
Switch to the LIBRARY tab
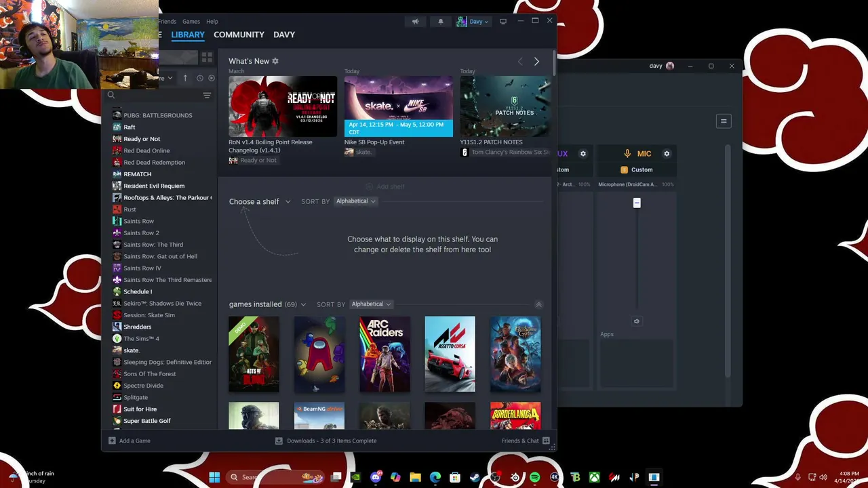tap(188, 35)
